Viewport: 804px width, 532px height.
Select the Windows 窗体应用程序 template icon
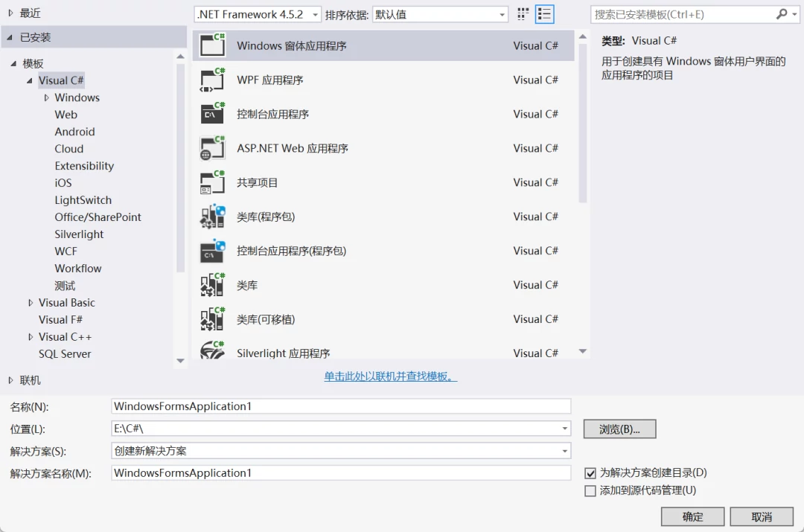[212, 45]
